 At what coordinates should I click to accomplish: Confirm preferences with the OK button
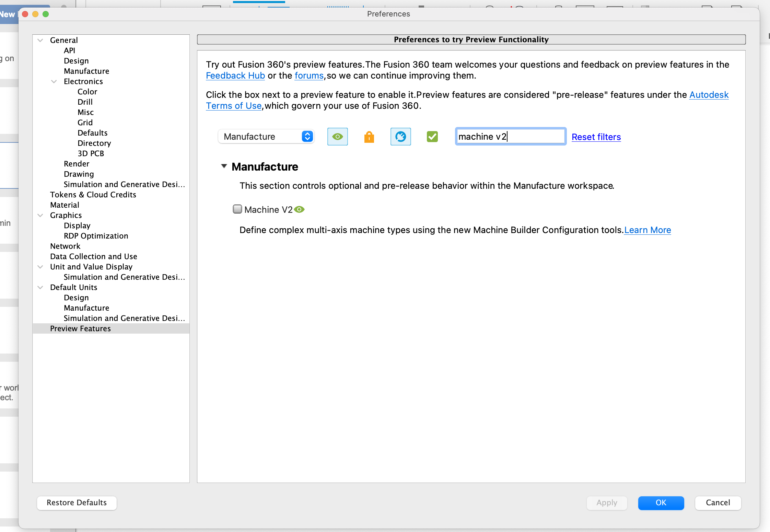661,502
